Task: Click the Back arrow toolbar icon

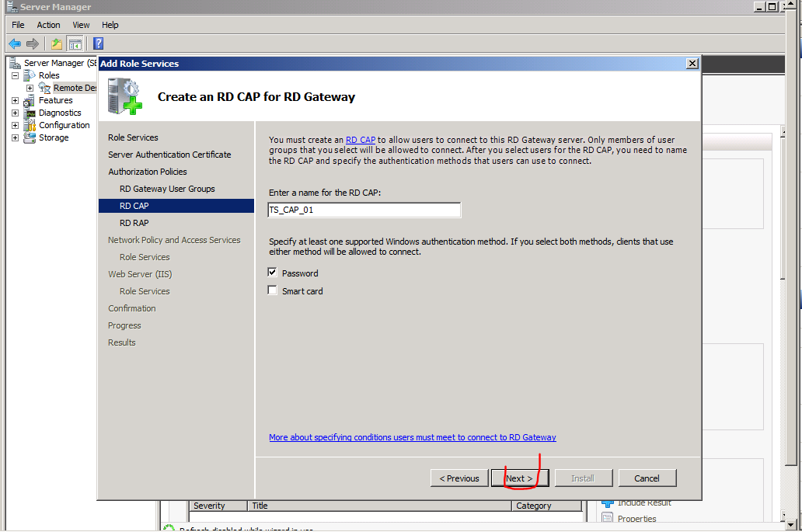Action: coord(15,44)
